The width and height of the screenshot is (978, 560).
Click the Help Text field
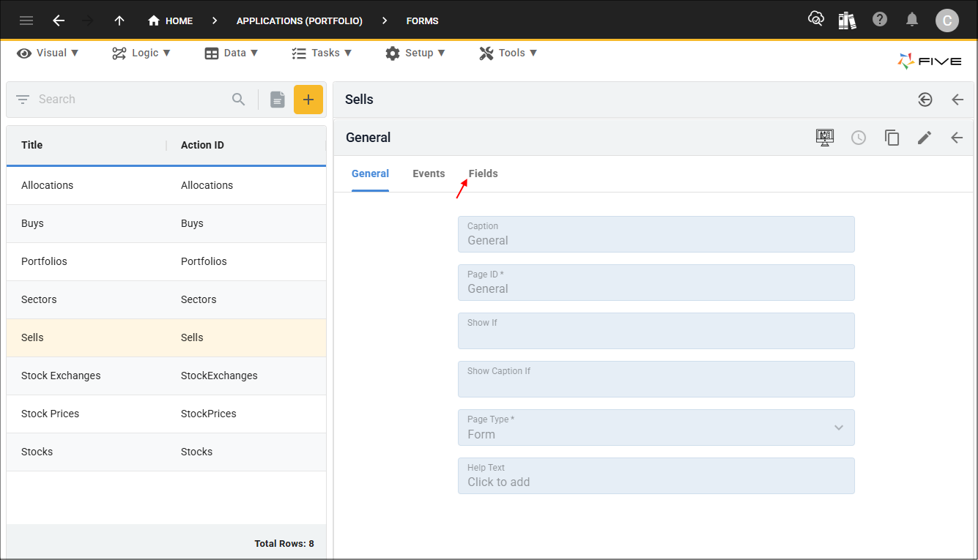(656, 476)
